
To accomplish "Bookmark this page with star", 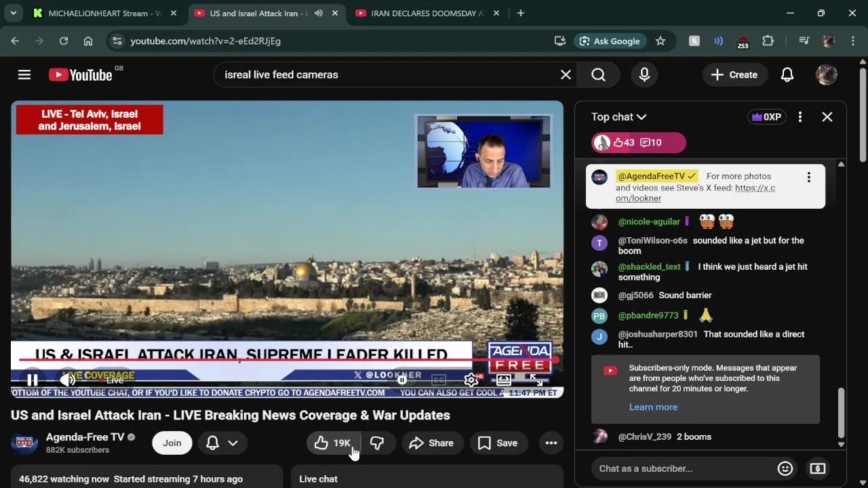I will pos(660,41).
